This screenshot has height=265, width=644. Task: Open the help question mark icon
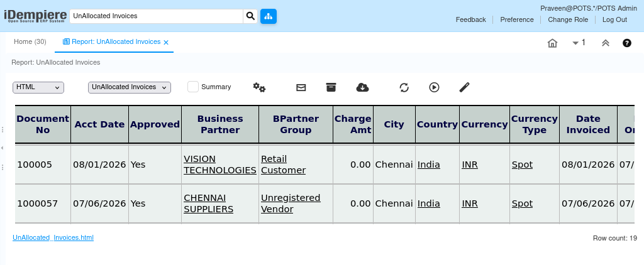[627, 43]
